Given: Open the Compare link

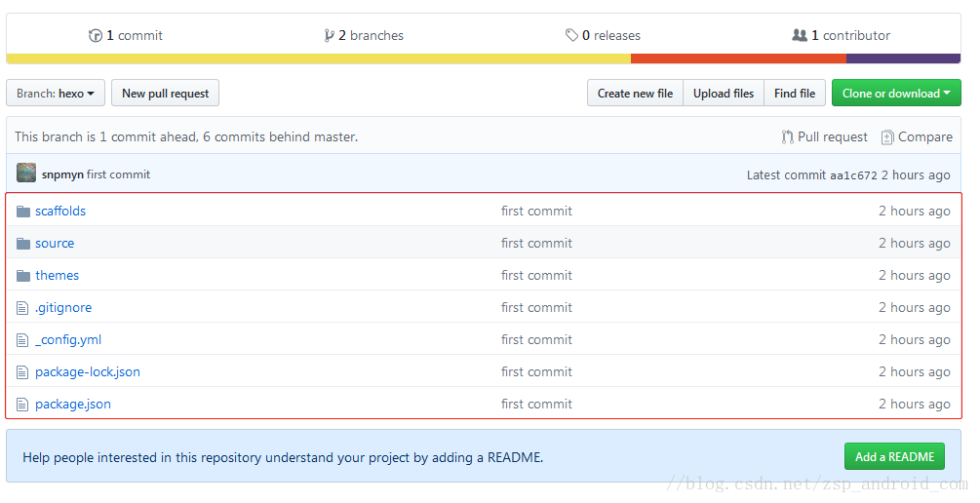Looking at the screenshot, I should [917, 136].
